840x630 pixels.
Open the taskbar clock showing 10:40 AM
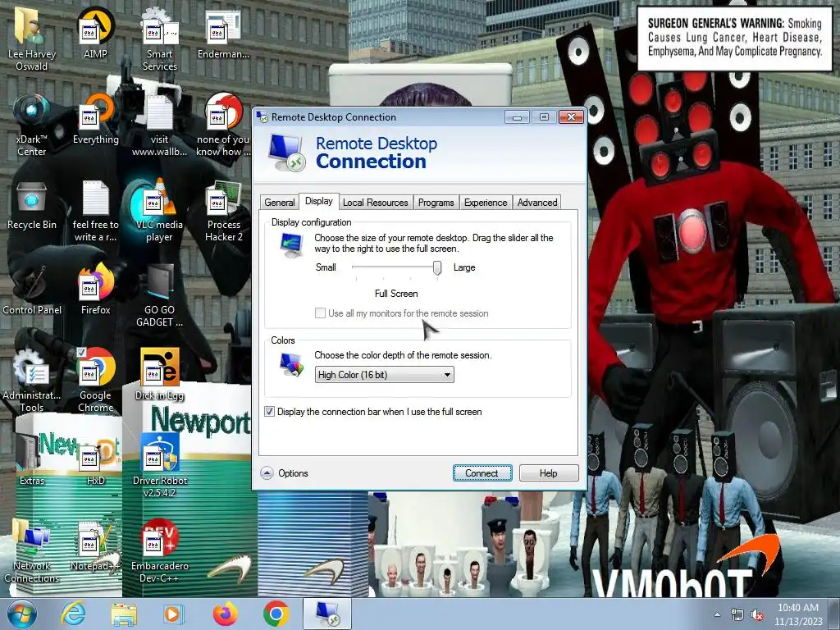[797, 614]
